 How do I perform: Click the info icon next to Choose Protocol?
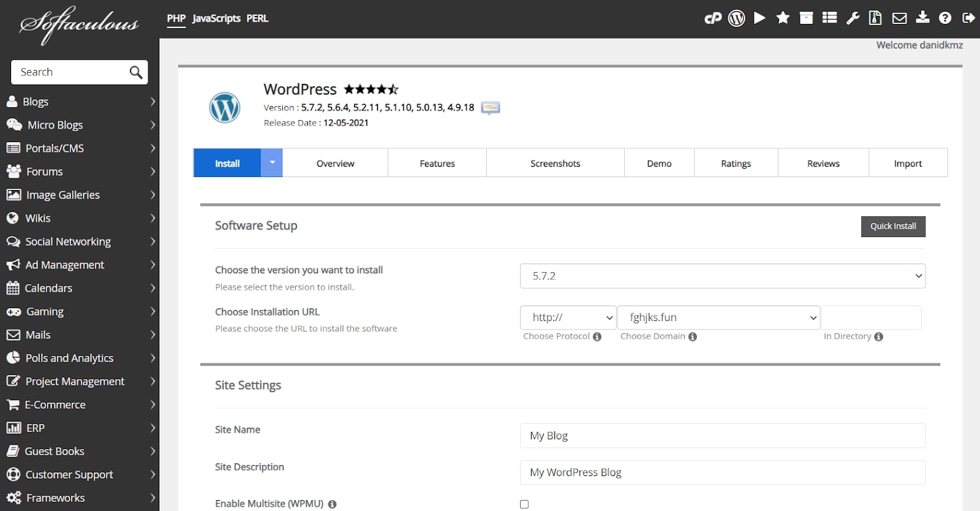coord(597,336)
